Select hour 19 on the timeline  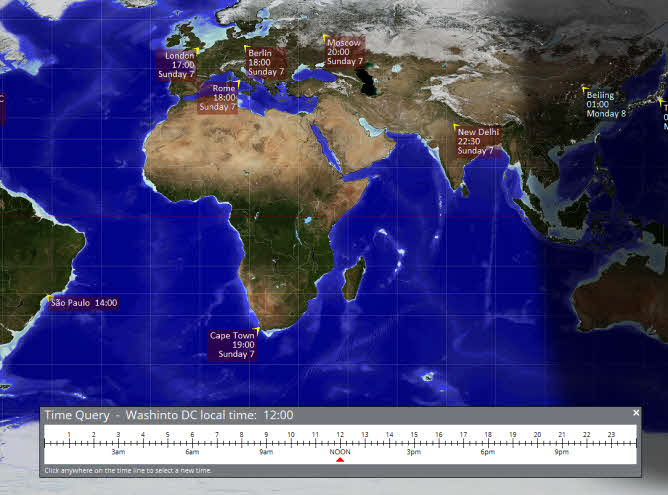(513, 435)
